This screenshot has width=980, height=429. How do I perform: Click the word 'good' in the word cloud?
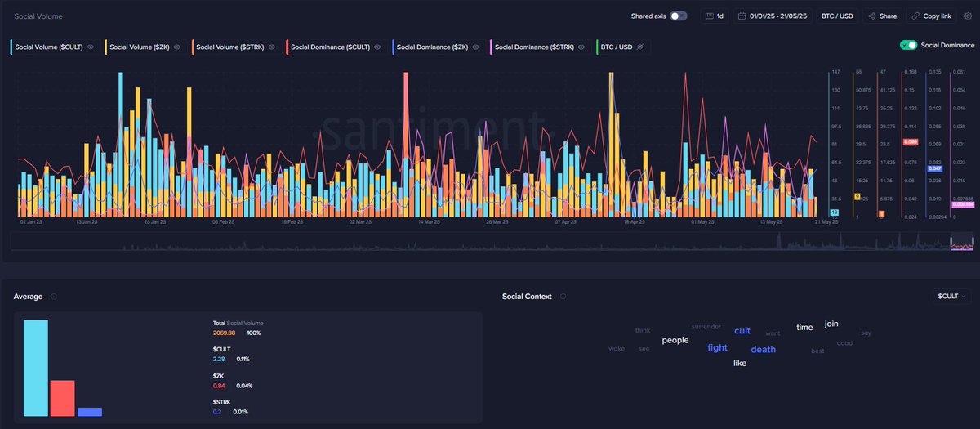click(844, 343)
